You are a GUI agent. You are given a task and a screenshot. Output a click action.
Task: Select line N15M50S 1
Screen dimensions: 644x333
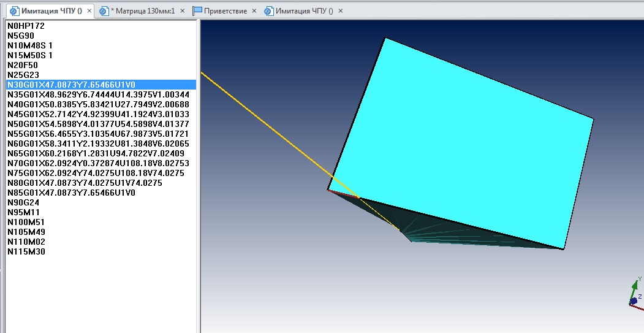coord(101,55)
